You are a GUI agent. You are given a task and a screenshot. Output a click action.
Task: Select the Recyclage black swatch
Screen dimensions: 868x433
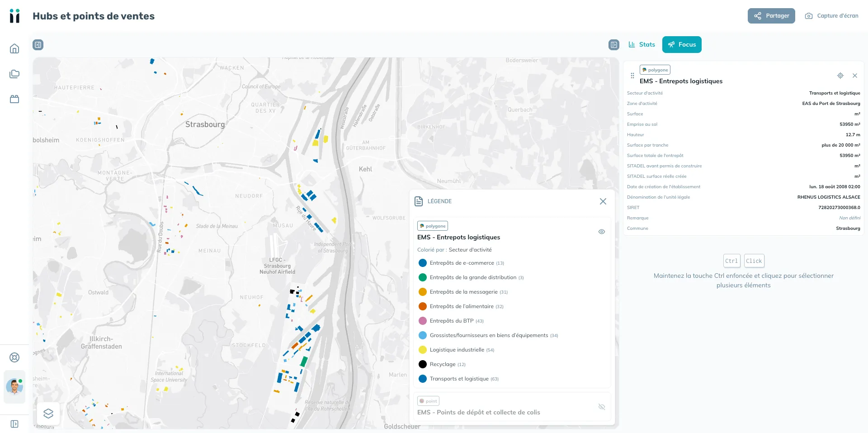coord(423,364)
